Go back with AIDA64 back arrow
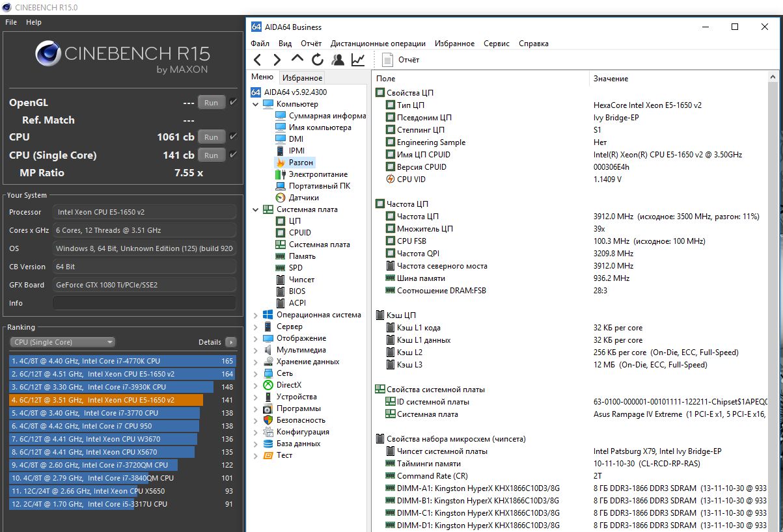The width and height of the screenshot is (783, 532). [x=257, y=60]
